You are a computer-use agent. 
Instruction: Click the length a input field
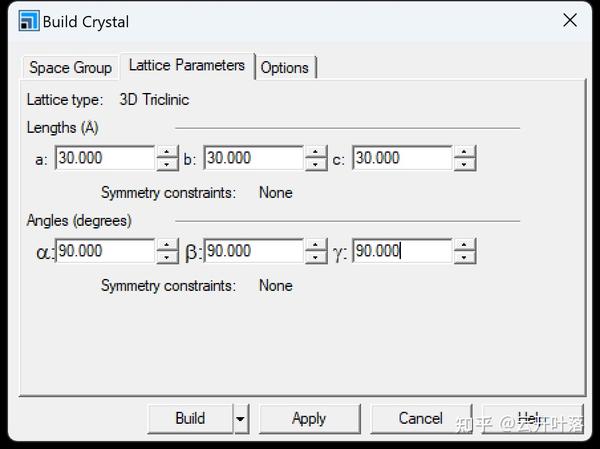pos(104,158)
